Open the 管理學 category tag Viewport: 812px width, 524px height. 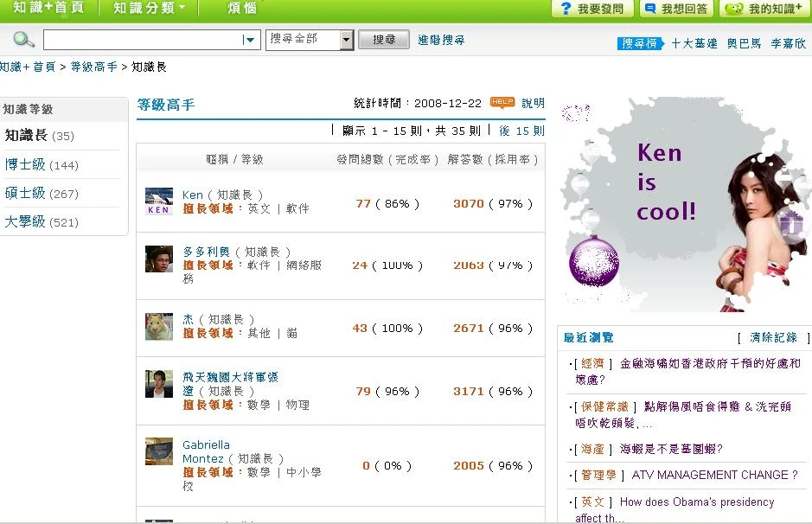(598, 475)
